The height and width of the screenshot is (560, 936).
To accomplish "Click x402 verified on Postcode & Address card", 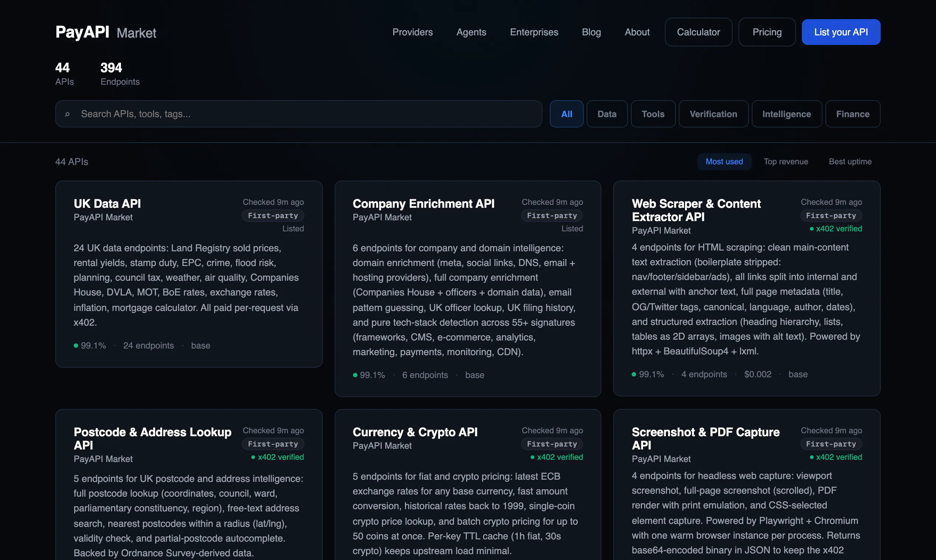I will point(277,457).
